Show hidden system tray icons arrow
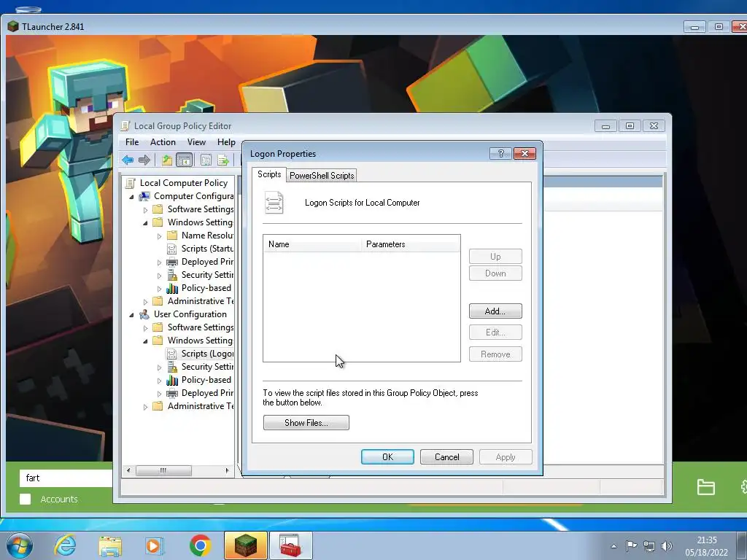Screen dimensions: 747x560 pyautogui.click(x=614, y=546)
